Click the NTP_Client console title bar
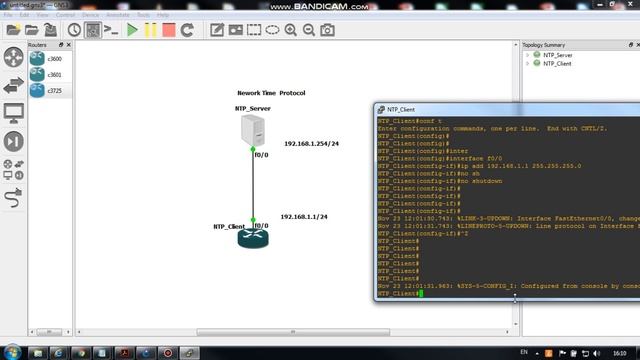 coord(507,109)
